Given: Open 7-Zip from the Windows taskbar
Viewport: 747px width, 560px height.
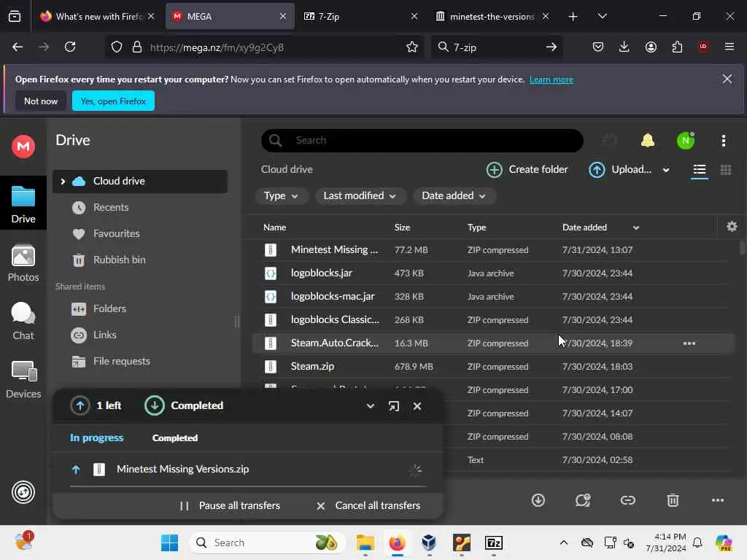Looking at the screenshot, I should 494,542.
